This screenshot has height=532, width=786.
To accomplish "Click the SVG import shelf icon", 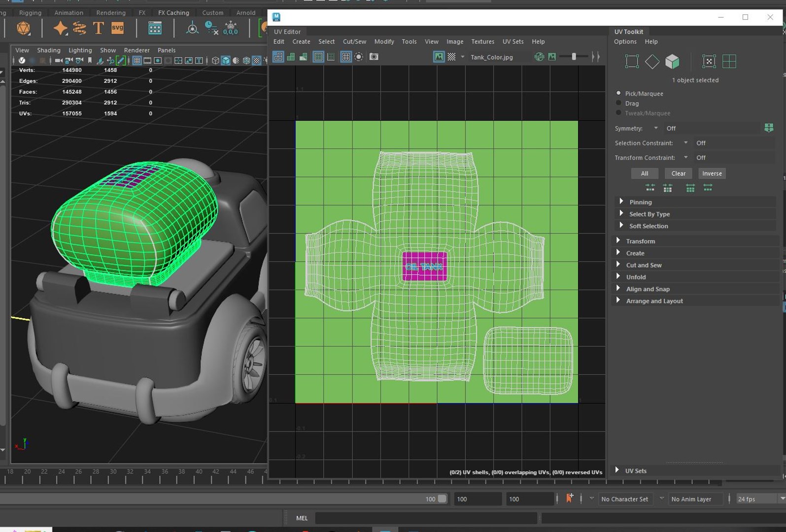I will pyautogui.click(x=117, y=28).
